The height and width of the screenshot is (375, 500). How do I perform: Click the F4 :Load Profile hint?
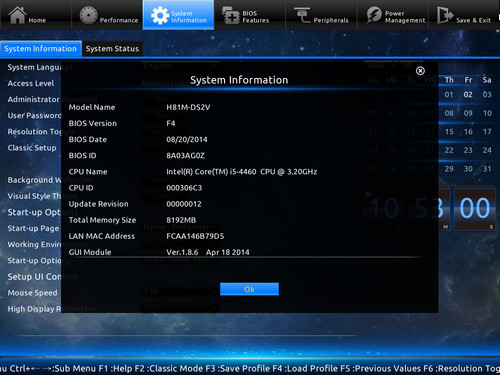point(306,368)
